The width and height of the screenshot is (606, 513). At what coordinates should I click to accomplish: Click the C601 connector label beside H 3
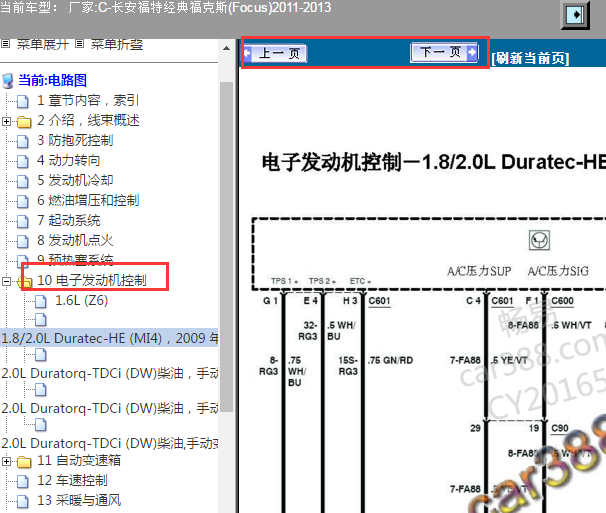[x=379, y=301]
